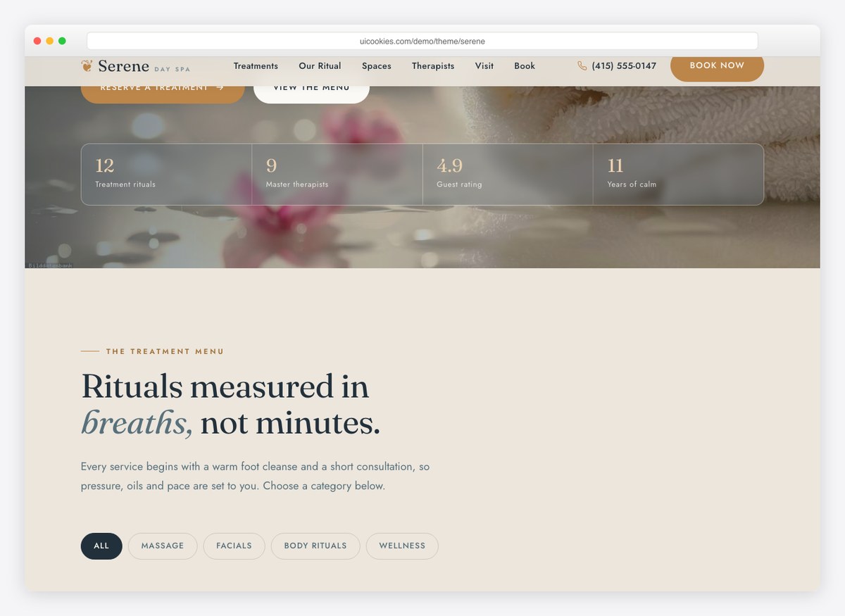Click the phone icon beside the number
The width and height of the screenshot is (845, 616).
(x=582, y=65)
